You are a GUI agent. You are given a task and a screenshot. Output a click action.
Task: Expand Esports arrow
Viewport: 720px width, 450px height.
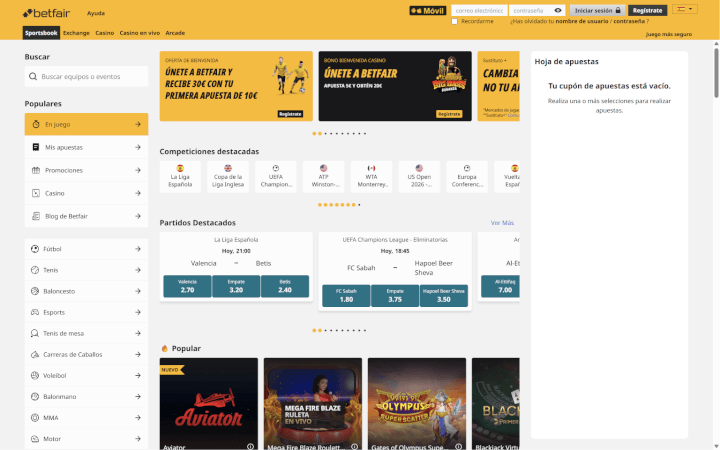click(x=138, y=312)
